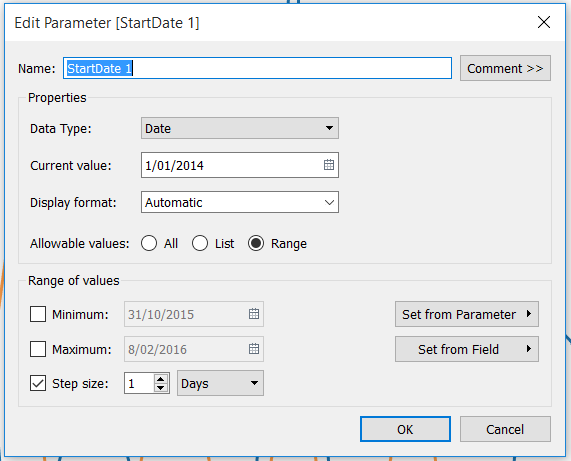
Task: Open calendar picker for Current value
Action: [328, 165]
